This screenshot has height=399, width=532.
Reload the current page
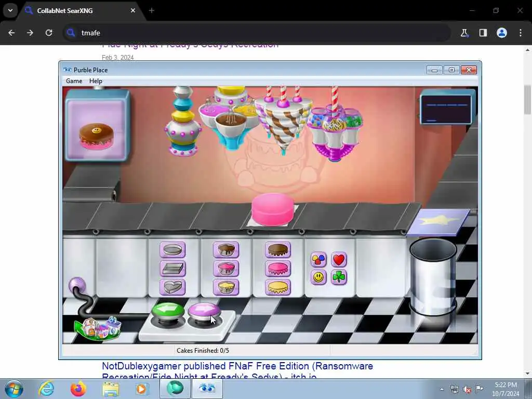49,33
